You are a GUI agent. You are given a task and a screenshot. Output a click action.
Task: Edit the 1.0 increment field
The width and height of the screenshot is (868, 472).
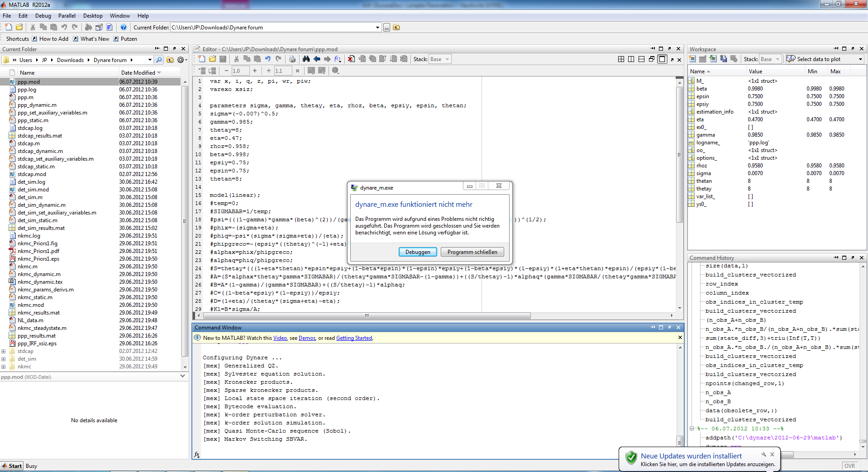[240, 71]
